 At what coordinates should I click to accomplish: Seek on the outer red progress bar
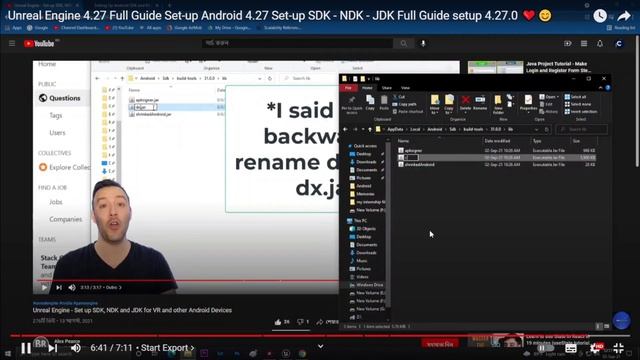tap(320, 336)
